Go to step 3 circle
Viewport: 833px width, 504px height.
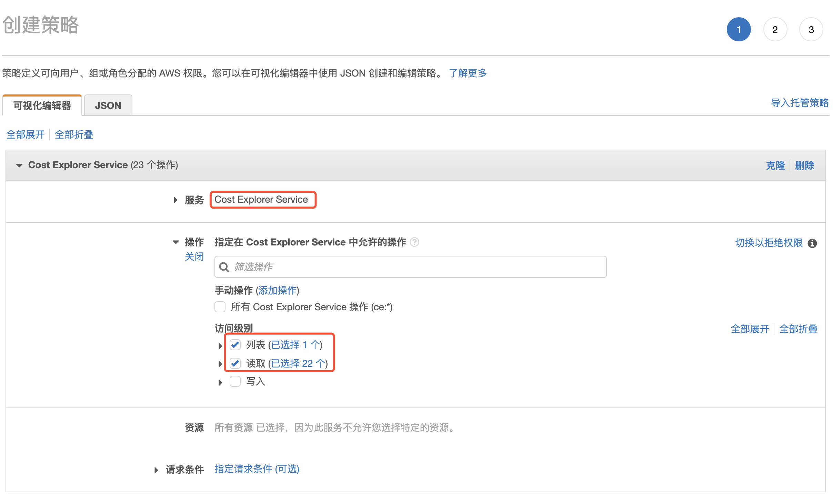pyautogui.click(x=811, y=29)
